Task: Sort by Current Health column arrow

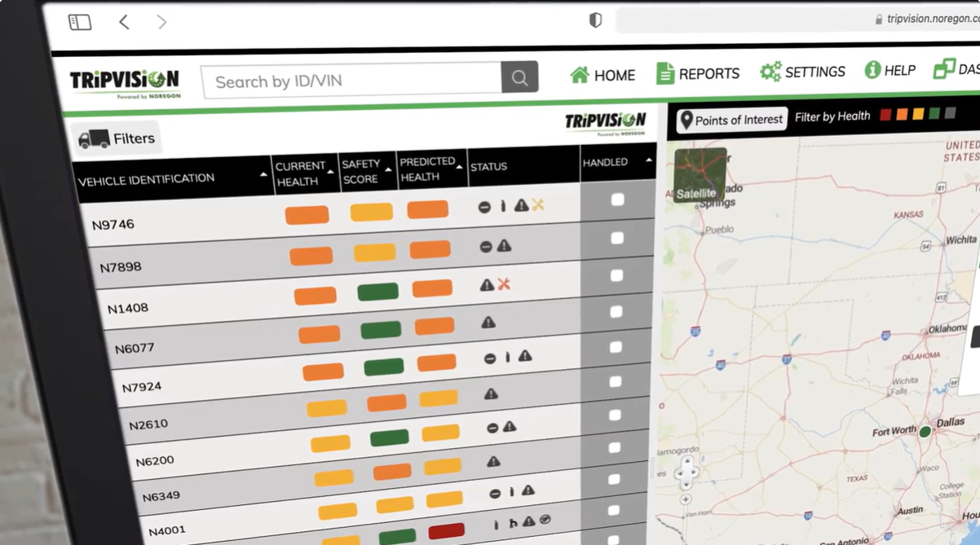Action: 330,172
